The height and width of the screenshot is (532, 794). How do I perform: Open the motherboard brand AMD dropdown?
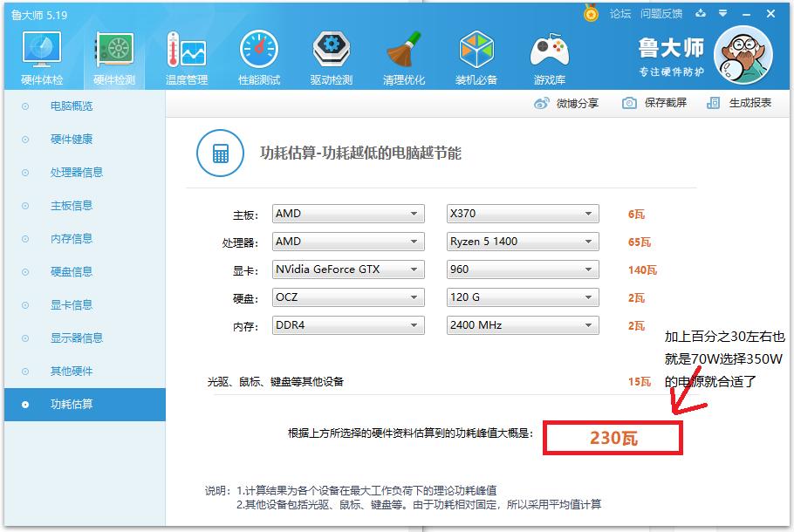tap(347, 213)
